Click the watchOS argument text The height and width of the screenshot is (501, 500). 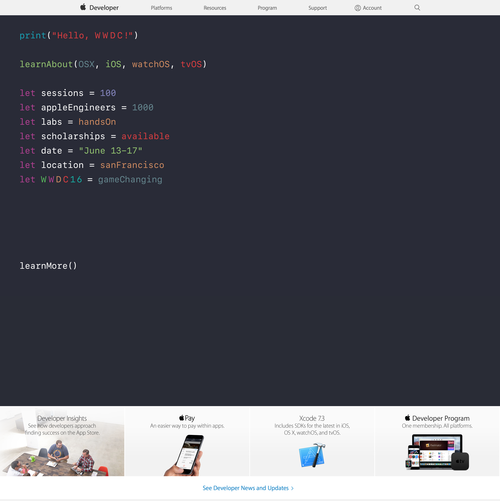click(x=151, y=64)
